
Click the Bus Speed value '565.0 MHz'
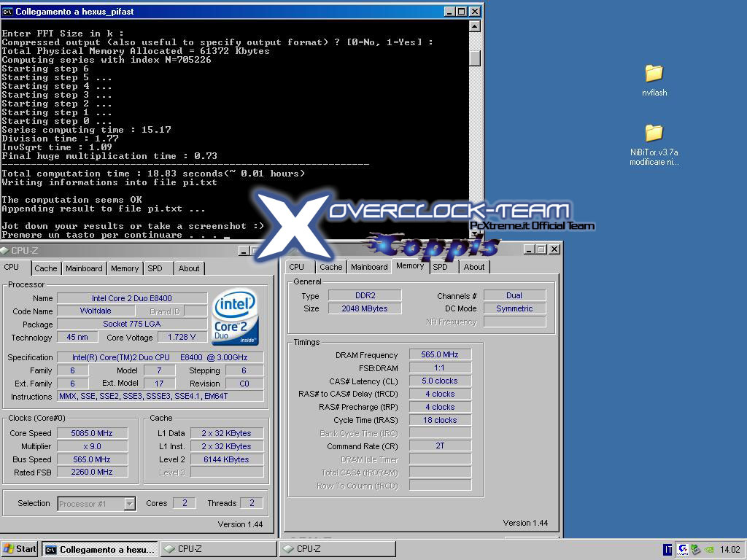coord(92,459)
